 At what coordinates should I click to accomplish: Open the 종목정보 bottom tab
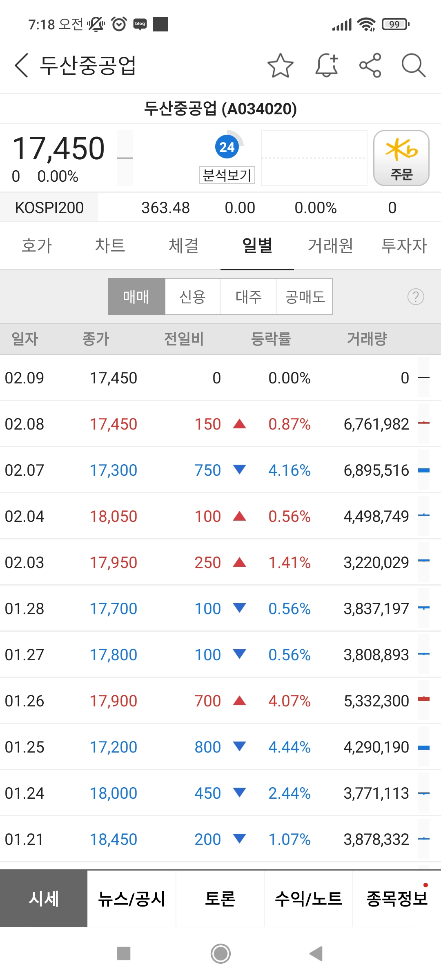pyautogui.click(x=397, y=899)
